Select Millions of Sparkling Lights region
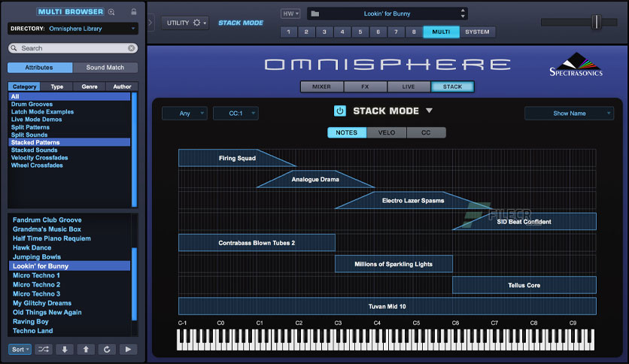This screenshot has width=629, height=364. (x=394, y=264)
